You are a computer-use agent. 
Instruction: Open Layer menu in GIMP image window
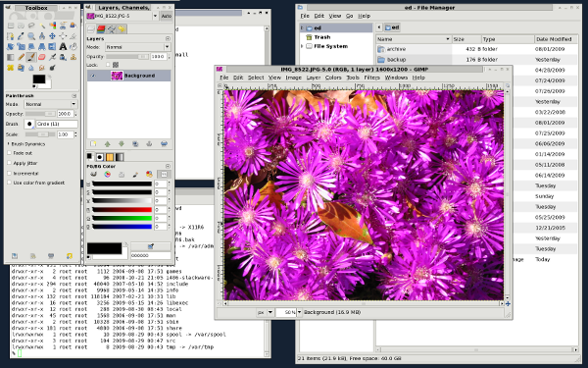(314, 78)
